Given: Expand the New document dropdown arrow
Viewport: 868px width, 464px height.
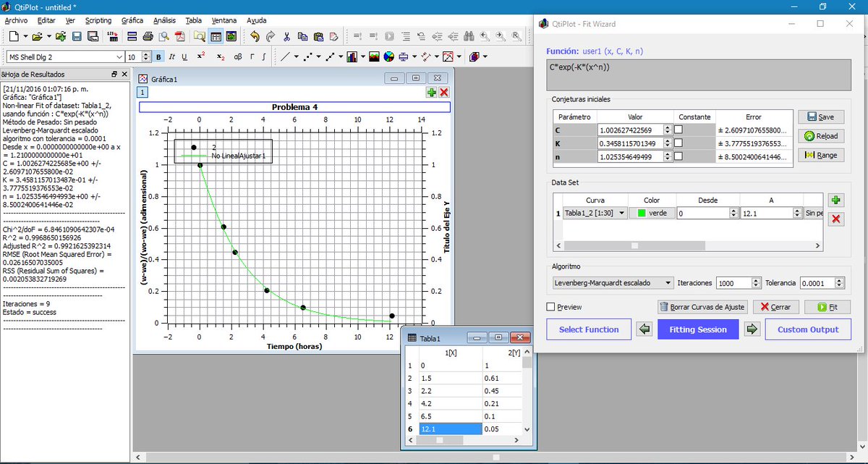Looking at the screenshot, I should click(x=26, y=36).
